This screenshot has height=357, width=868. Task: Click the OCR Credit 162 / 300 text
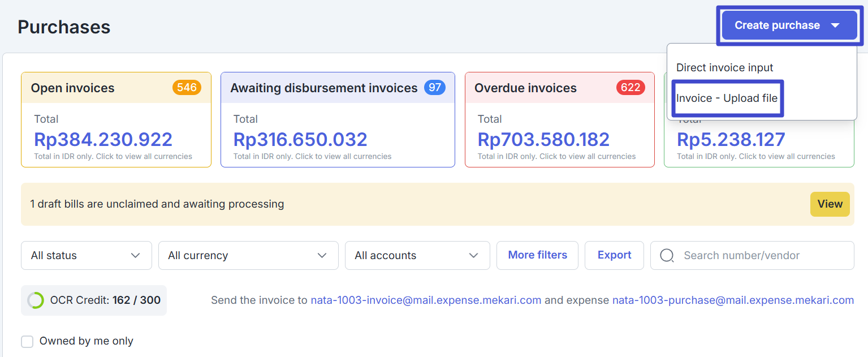coord(105,300)
